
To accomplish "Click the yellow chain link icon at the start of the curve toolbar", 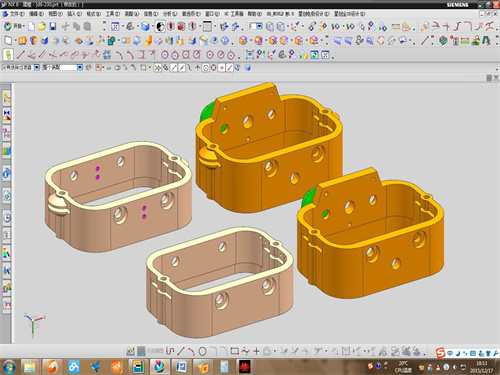I will click(x=8, y=54).
